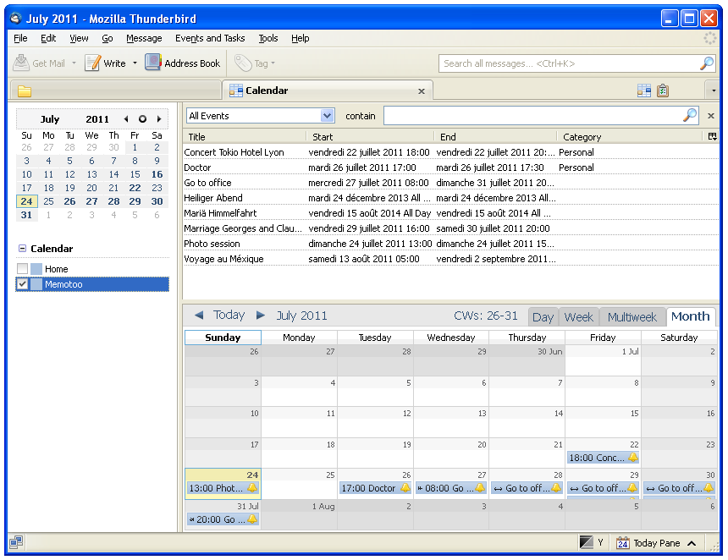Uncheck the Memotoo calendar checkbox
728x560 pixels.
pyautogui.click(x=22, y=284)
